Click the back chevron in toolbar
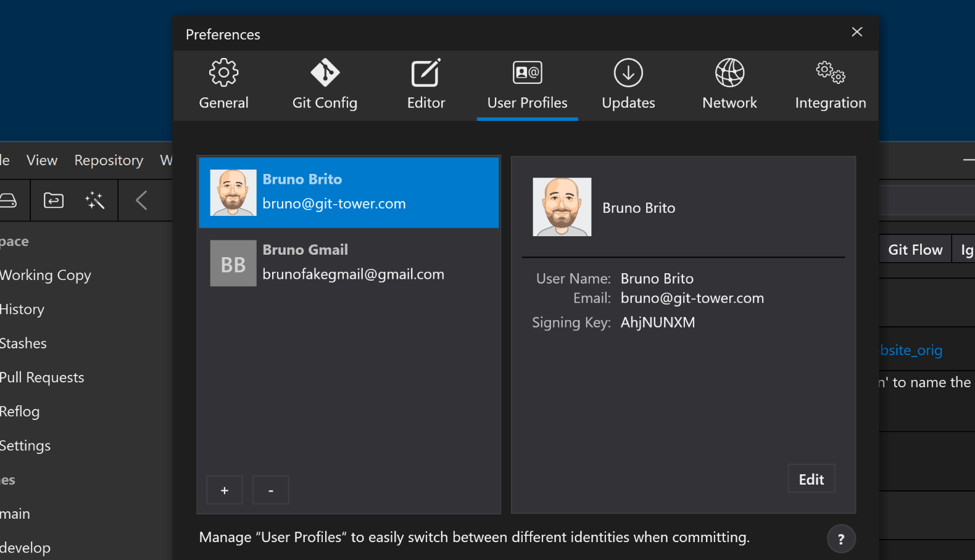The image size is (975, 560). (x=141, y=200)
